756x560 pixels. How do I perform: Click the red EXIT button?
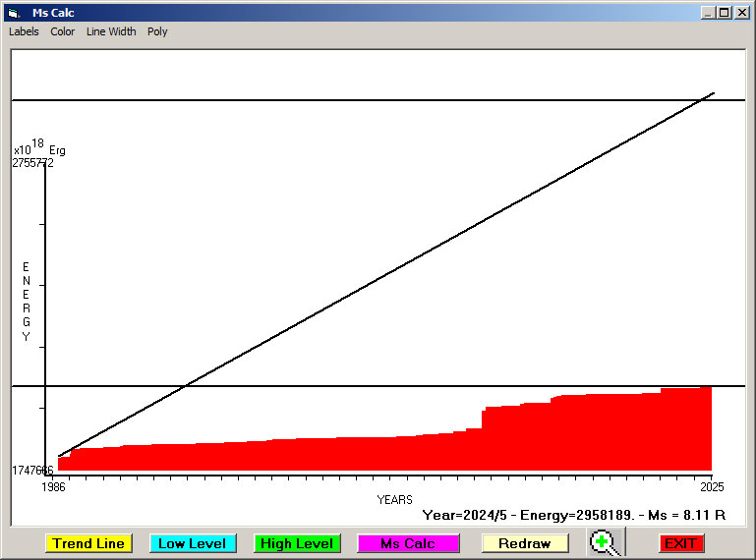[680, 543]
